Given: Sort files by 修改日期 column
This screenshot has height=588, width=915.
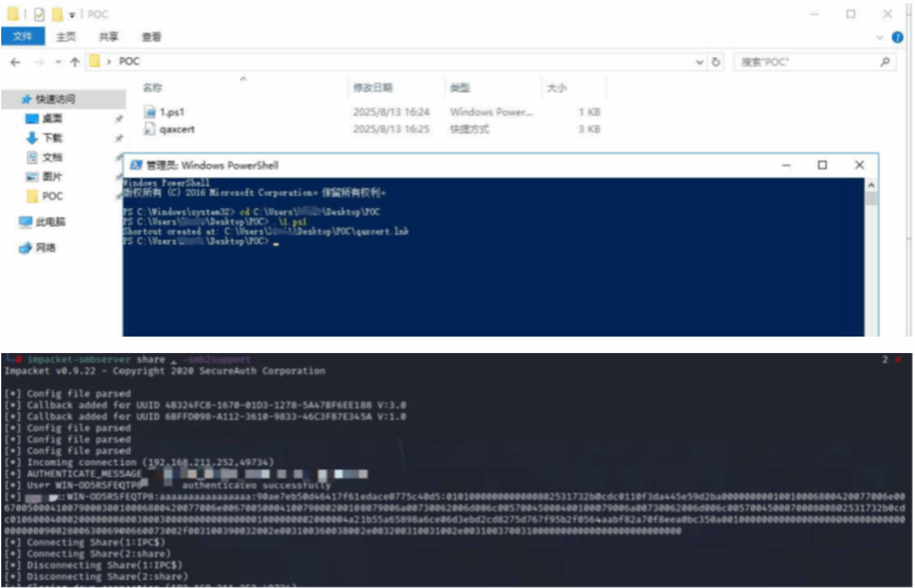Looking at the screenshot, I should pyautogui.click(x=373, y=88).
